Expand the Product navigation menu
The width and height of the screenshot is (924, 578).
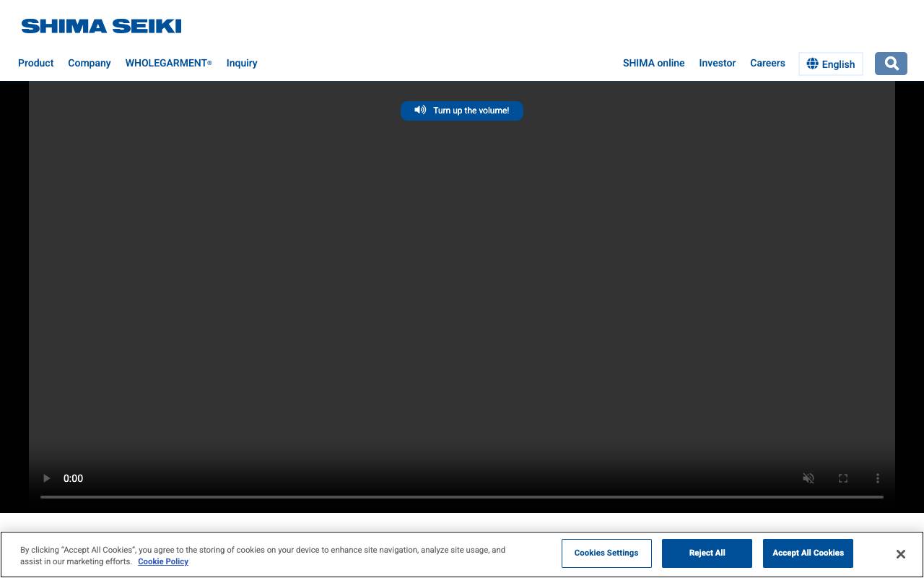[35, 63]
